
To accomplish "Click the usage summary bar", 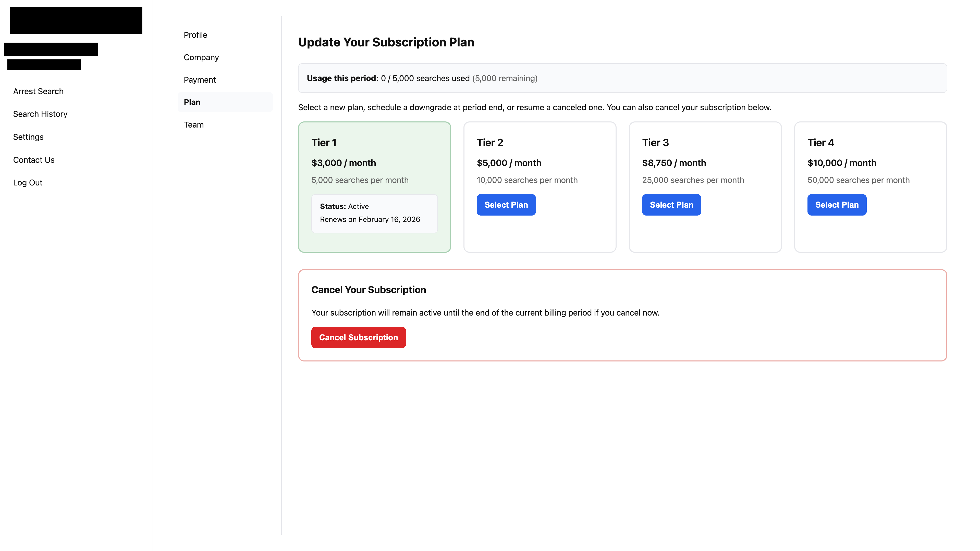I will pyautogui.click(x=622, y=78).
